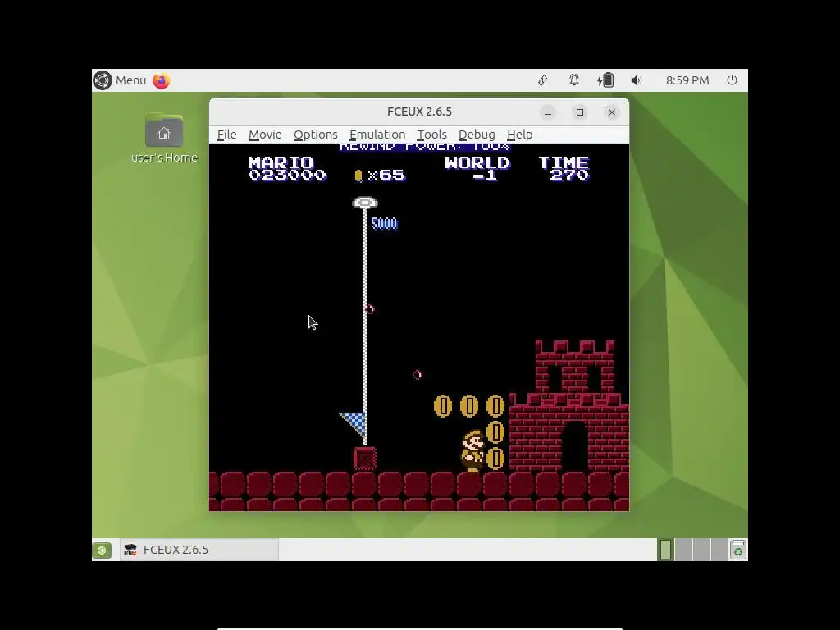
Task: Open the Emulation menu
Action: (377, 135)
